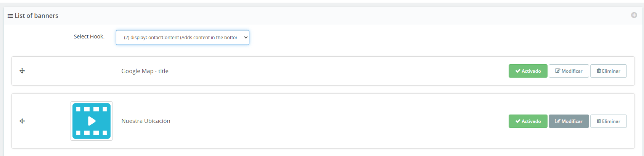Click the checkmark on Google Map's Activado button
The width and height of the screenshot is (644, 156).
pos(518,71)
